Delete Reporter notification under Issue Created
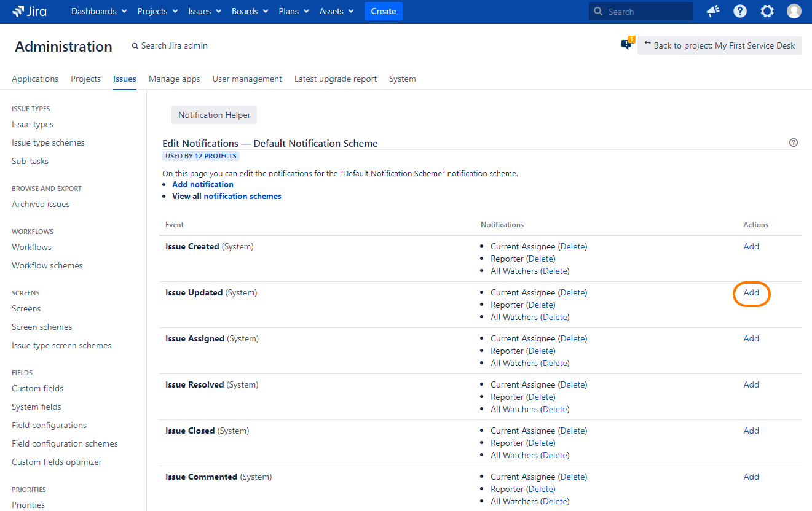Image resolution: width=812 pixels, height=511 pixels. 541,259
